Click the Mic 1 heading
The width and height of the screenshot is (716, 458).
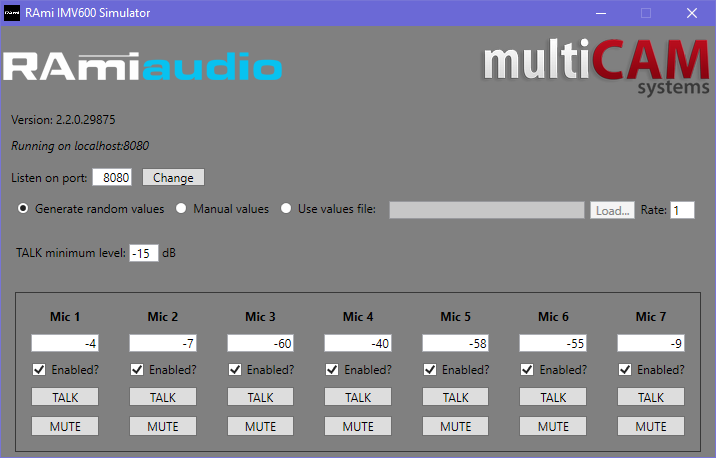pos(65,316)
